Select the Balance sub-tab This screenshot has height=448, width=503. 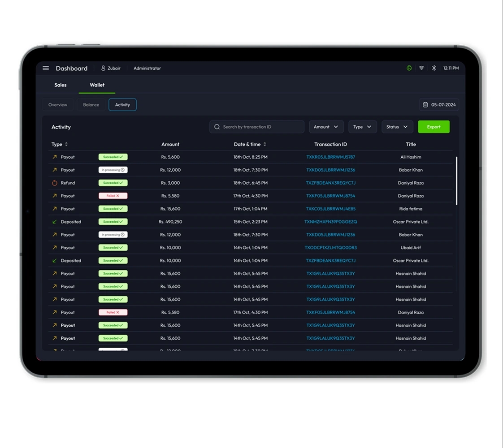[91, 104]
